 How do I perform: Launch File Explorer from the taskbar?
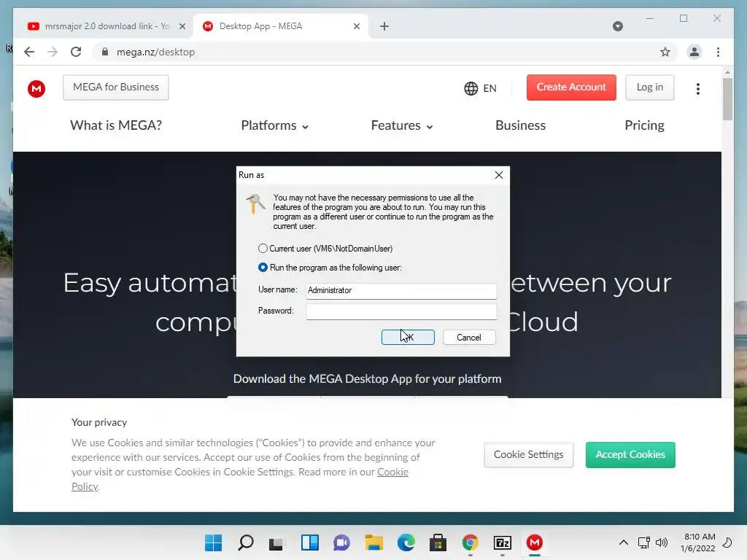374,542
